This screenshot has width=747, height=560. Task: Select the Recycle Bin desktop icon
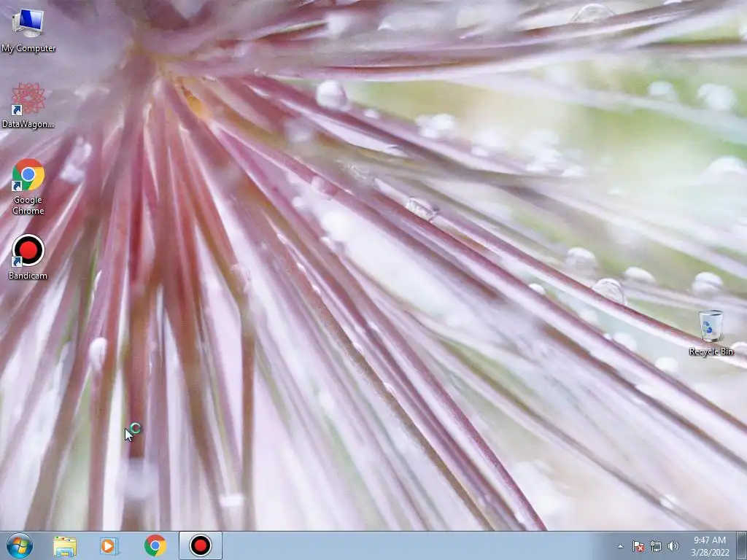click(x=711, y=332)
